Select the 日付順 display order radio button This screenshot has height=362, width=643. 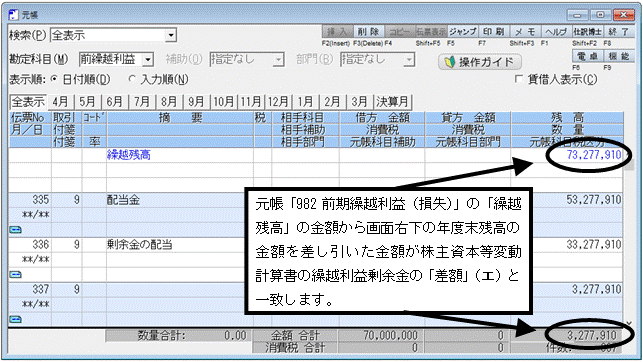pos(54,79)
